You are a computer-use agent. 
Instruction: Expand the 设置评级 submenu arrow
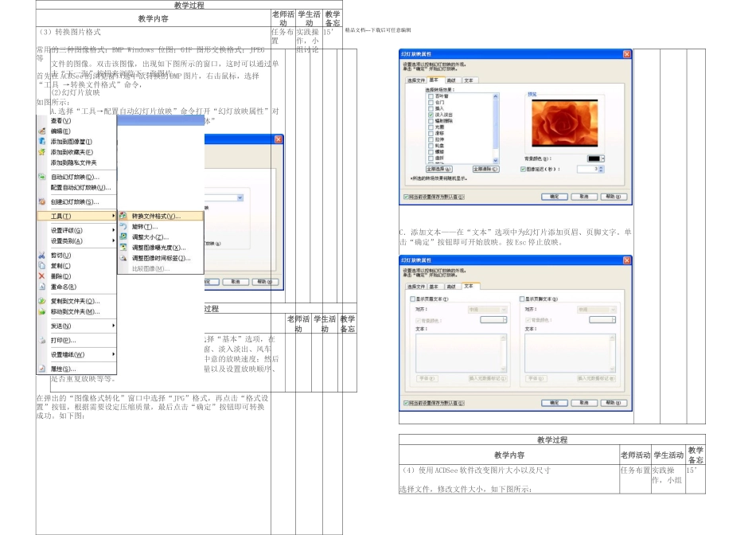114,230
